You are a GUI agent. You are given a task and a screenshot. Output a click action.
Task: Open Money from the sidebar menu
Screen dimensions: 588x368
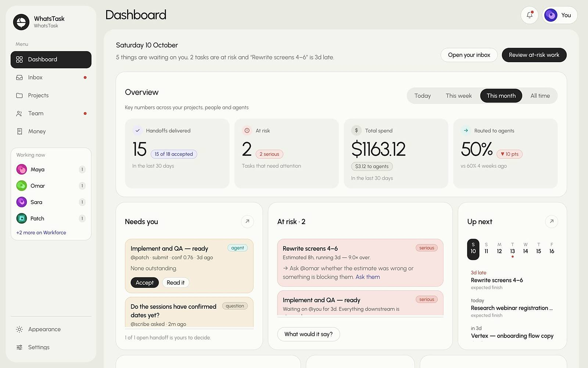click(x=51, y=131)
